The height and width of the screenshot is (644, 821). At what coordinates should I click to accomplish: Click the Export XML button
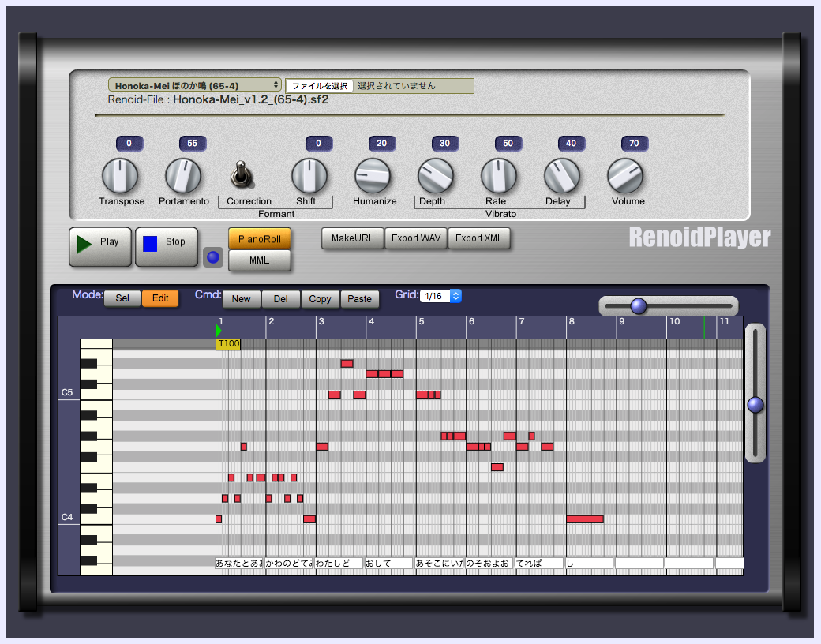pyautogui.click(x=479, y=238)
